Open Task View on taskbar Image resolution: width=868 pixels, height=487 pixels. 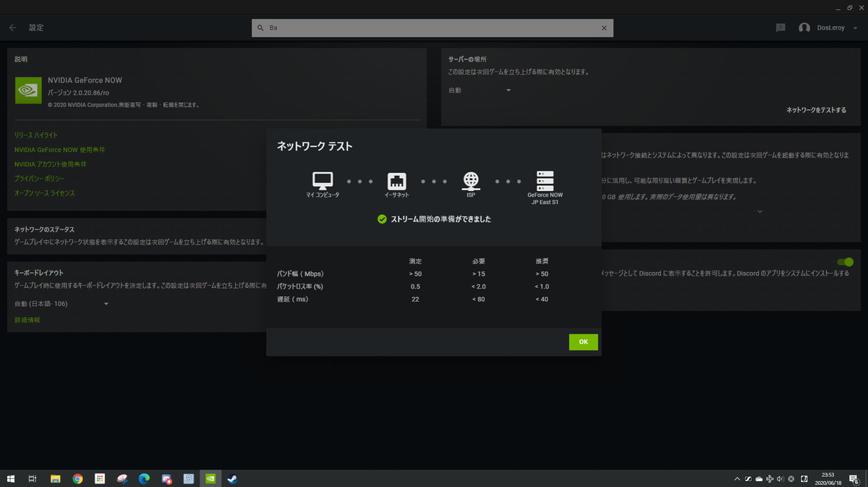click(33, 478)
